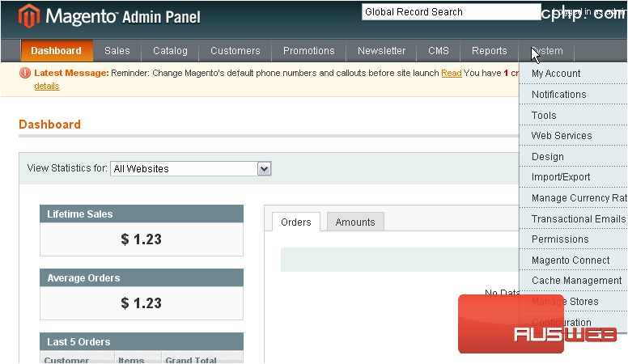Follow the details link under message
This screenshot has width=628, height=364.
47,86
